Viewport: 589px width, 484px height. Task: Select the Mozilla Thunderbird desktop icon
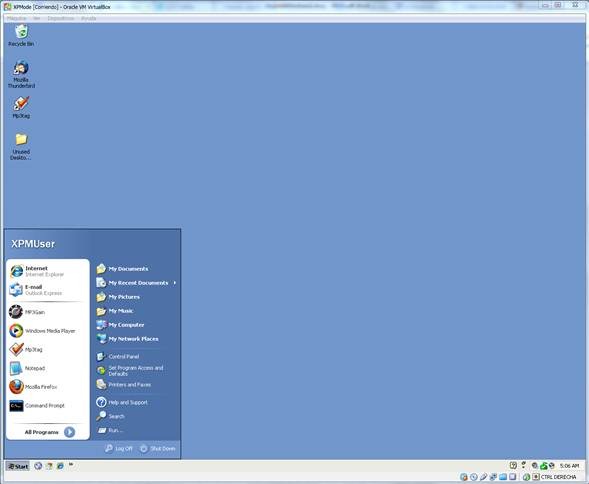tap(21, 74)
